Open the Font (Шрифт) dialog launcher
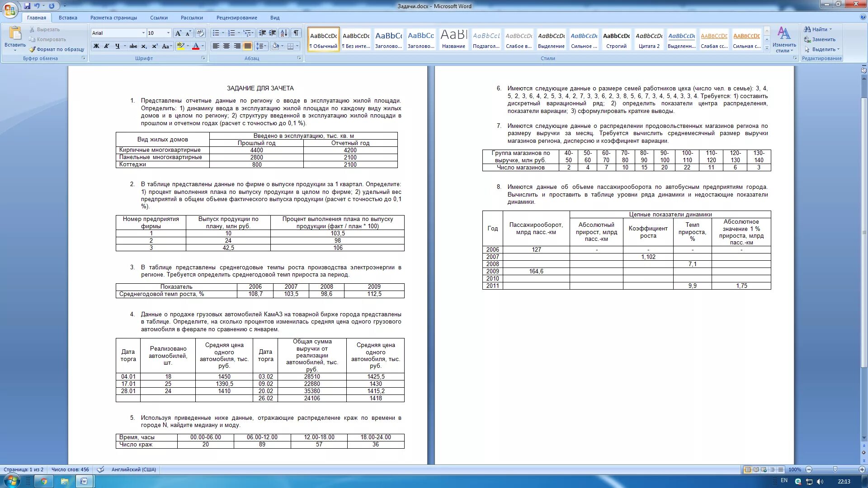The width and height of the screenshot is (868, 488). (x=203, y=58)
